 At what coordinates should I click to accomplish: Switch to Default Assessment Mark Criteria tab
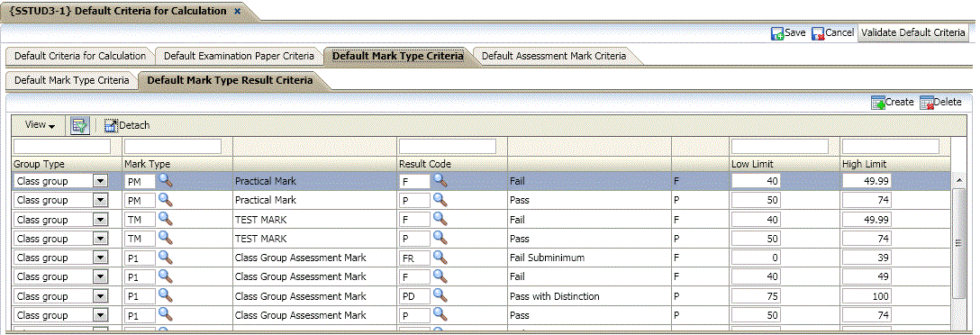coord(554,56)
